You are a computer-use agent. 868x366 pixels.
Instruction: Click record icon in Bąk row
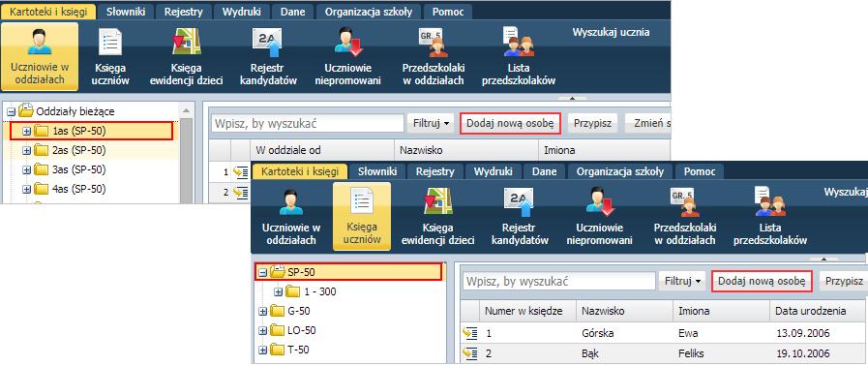pos(470,353)
